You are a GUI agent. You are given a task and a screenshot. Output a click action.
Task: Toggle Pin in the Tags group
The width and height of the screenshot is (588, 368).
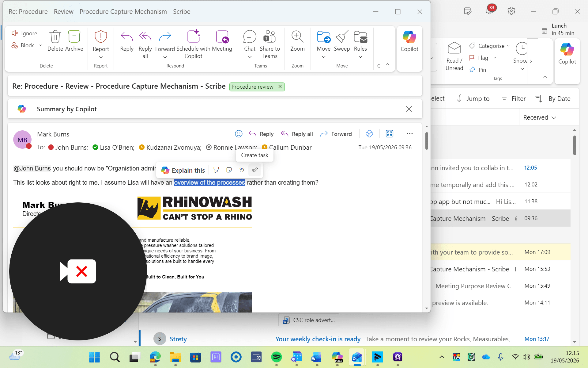[x=478, y=70]
